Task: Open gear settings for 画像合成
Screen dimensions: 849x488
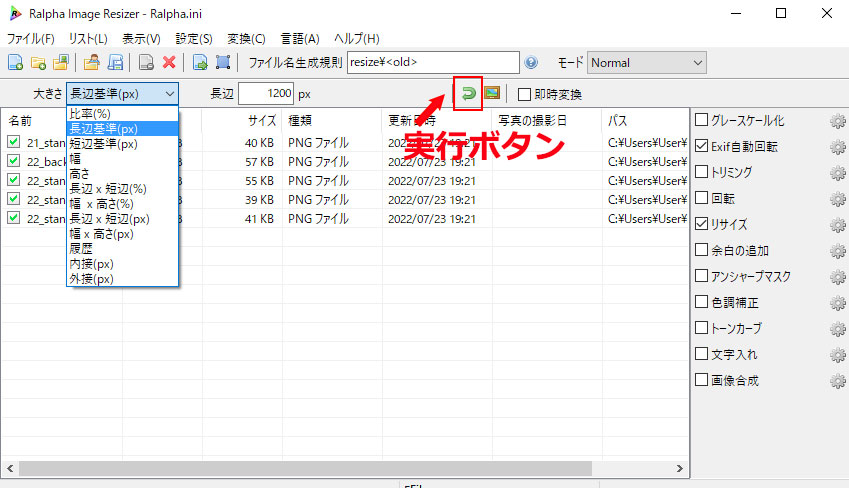Action: coord(838,381)
